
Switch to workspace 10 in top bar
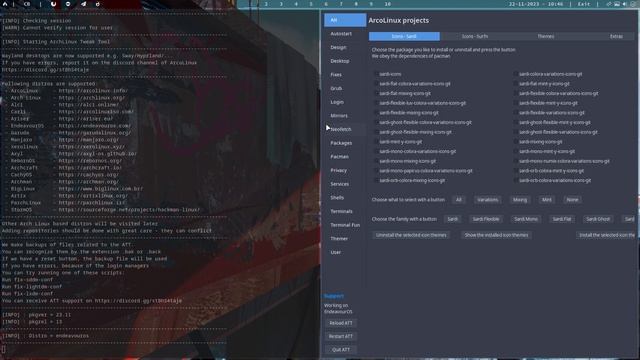click(x=387, y=4)
